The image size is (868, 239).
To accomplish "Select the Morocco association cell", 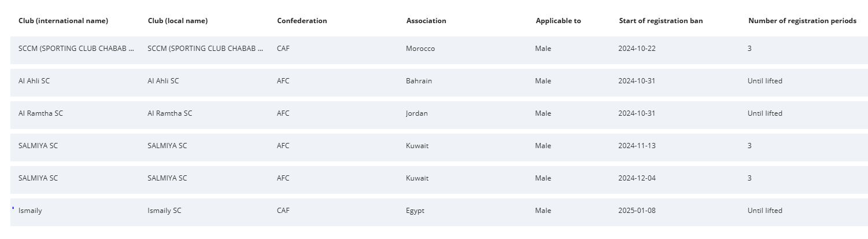I will click(x=420, y=49).
